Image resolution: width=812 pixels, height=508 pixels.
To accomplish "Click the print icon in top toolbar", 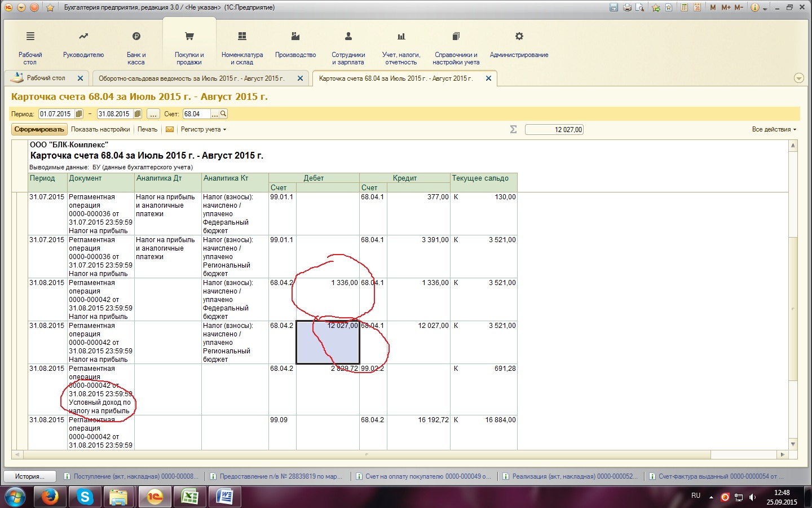I will pos(626,7).
